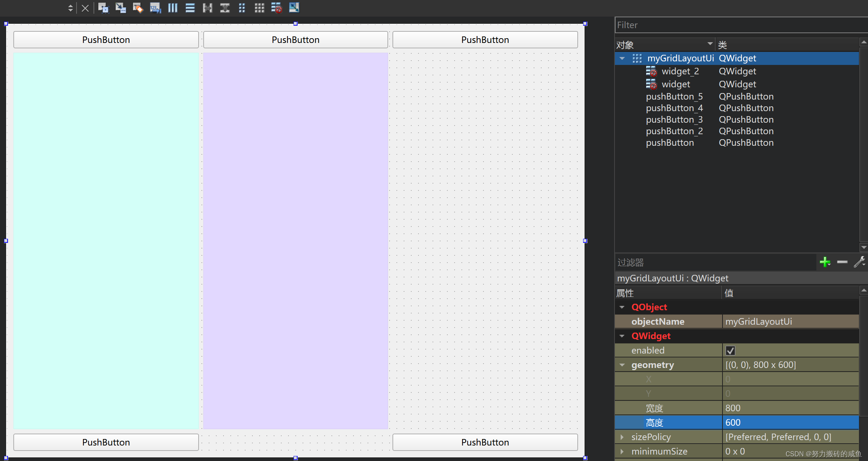
Task: Activate Edit Tab Order mode icon
Action: point(155,8)
